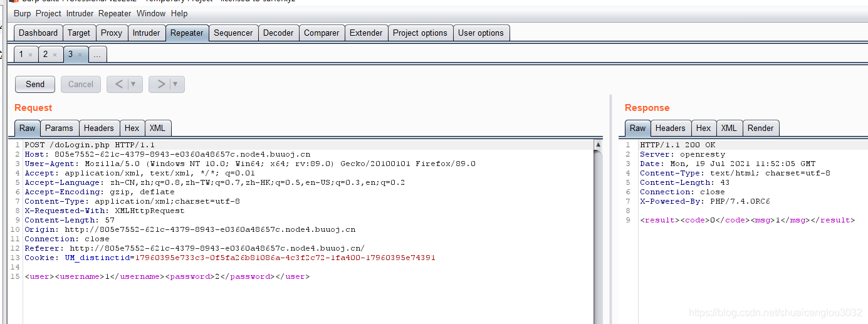This screenshot has height=324, width=868.
Task: Open the Window menu
Action: [x=151, y=13]
